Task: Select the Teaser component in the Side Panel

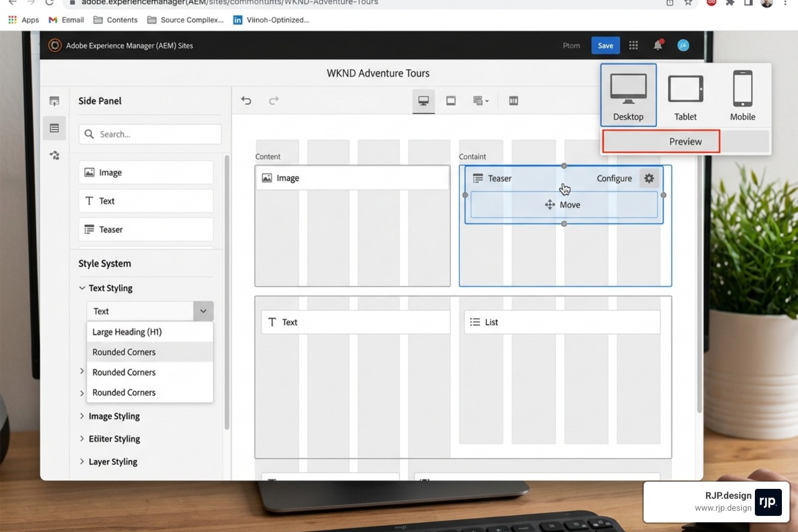Action: pyautogui.click(x=146, y=230)
